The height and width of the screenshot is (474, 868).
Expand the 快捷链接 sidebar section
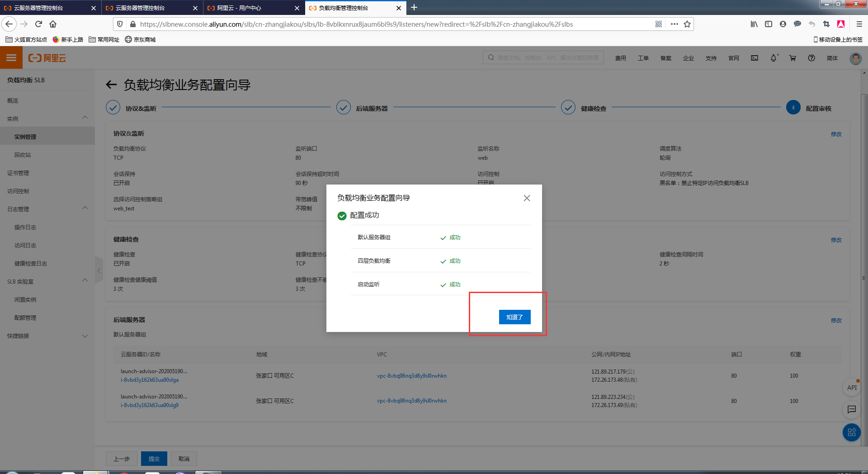pos(85,336)
